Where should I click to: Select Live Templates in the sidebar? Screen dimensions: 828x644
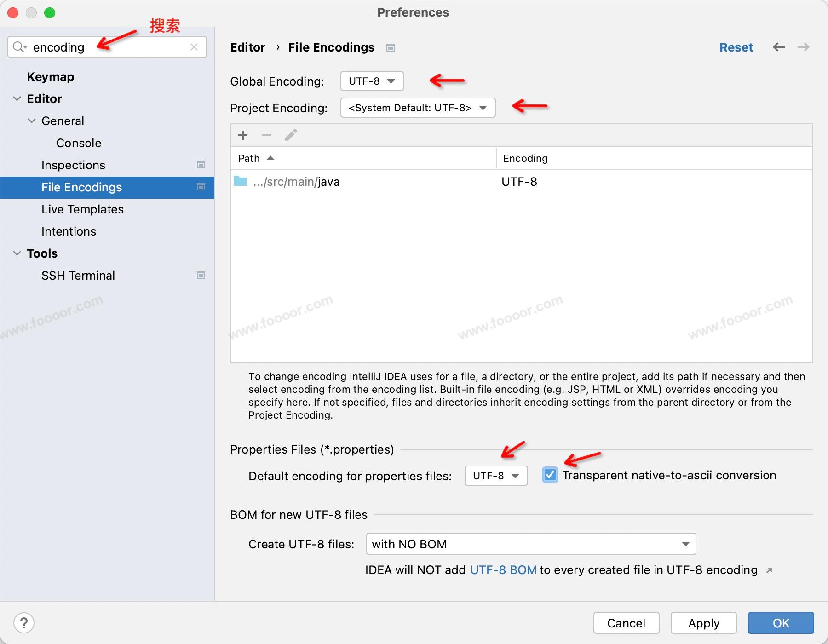pyautogui.click(x=82, y=209)
